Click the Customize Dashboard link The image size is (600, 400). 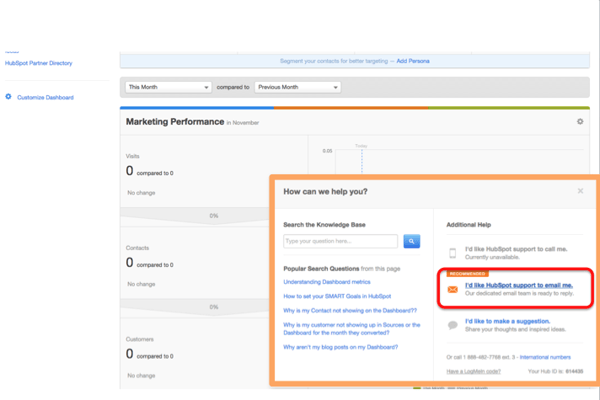click(x=45, y=97)
